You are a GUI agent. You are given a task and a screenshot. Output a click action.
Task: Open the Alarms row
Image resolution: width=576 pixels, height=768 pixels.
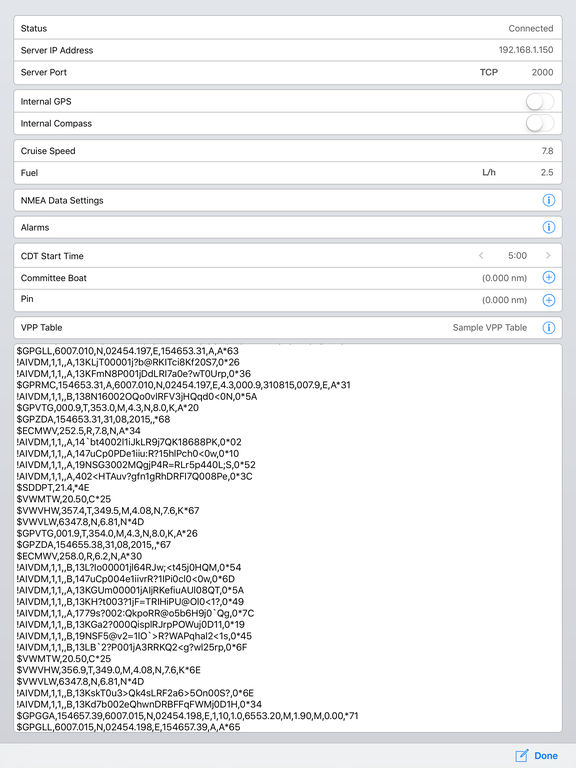click(288, 227)
